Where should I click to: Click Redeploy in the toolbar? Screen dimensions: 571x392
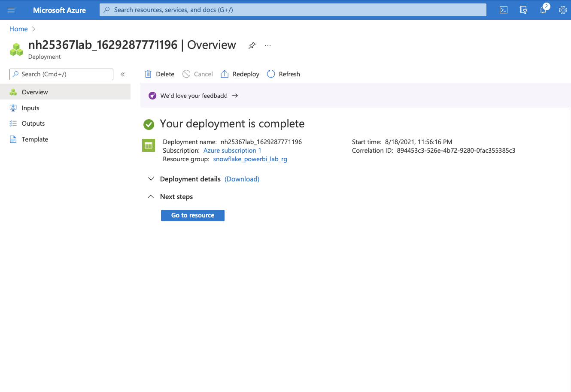point(240,74)
